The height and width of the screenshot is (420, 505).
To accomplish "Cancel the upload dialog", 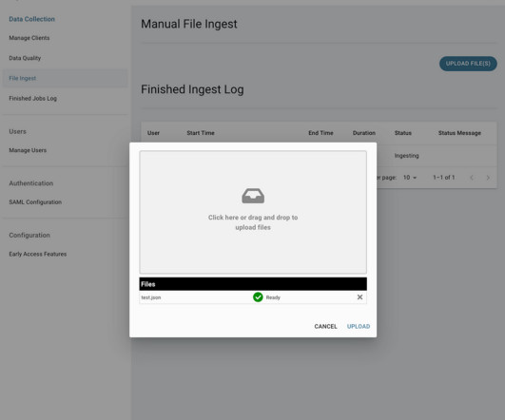I will [325, 326].
